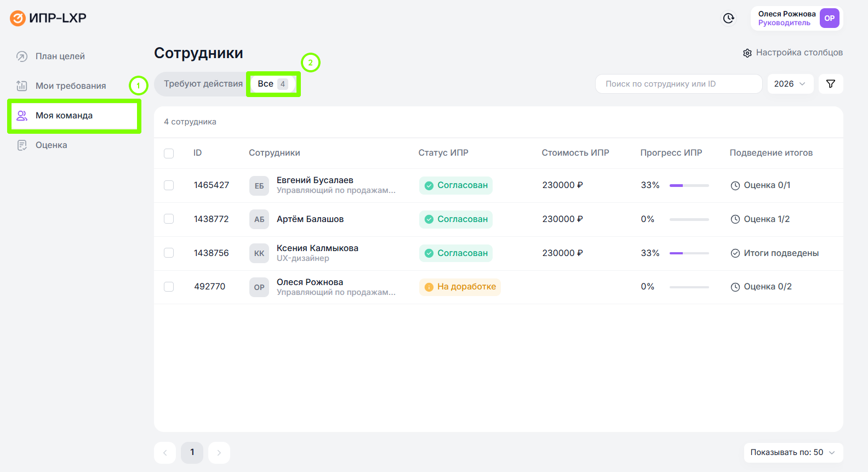868x472 pixels.
Task: Focus the search by employee or ID field
Action: point(678,84)
